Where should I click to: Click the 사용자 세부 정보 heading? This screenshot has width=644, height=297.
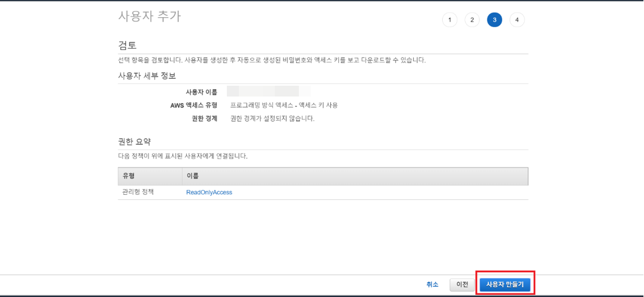(147, 76)
